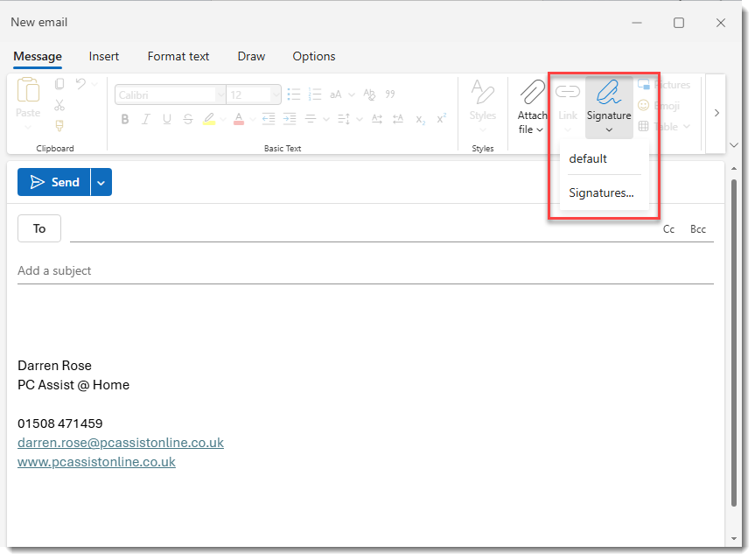This screenshot has width=755, height=560.
Task: Switch to the Insert tab
Action: coord(104,56)
